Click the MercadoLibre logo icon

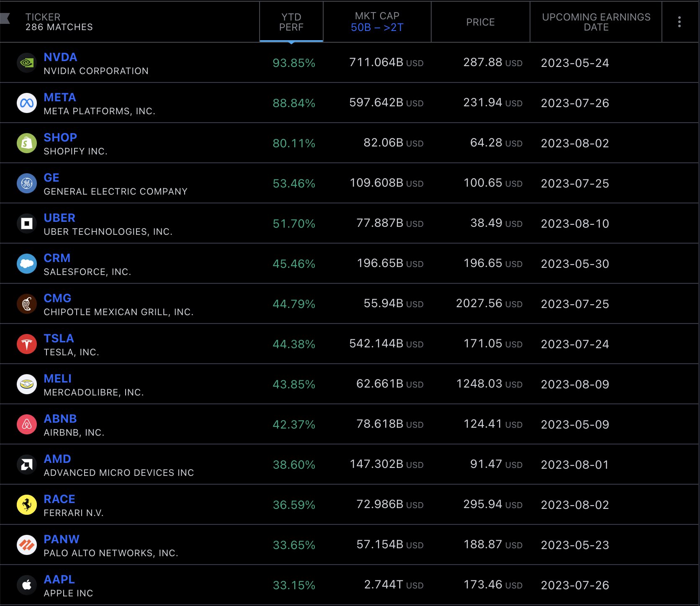[x=27, y=384]
